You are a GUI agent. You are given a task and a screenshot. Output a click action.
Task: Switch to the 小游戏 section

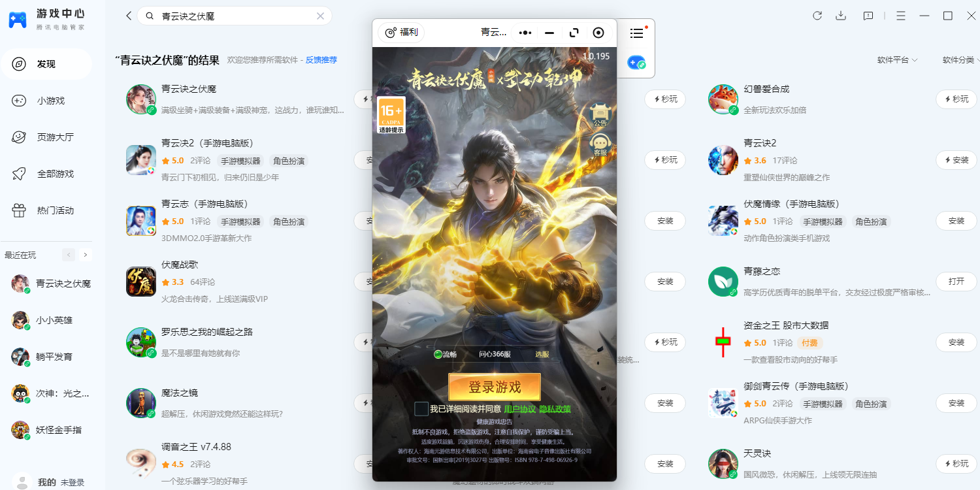tap(46, 101)
